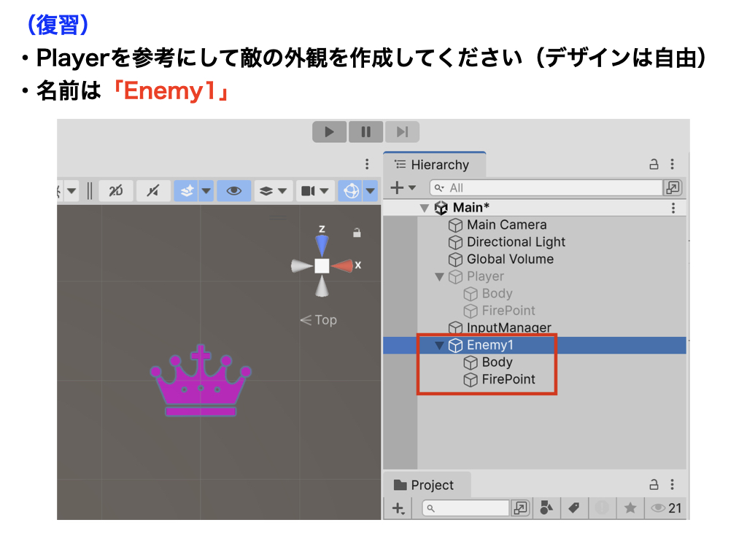Collapse the Enemy1 expander triangle

click(439, 345)
